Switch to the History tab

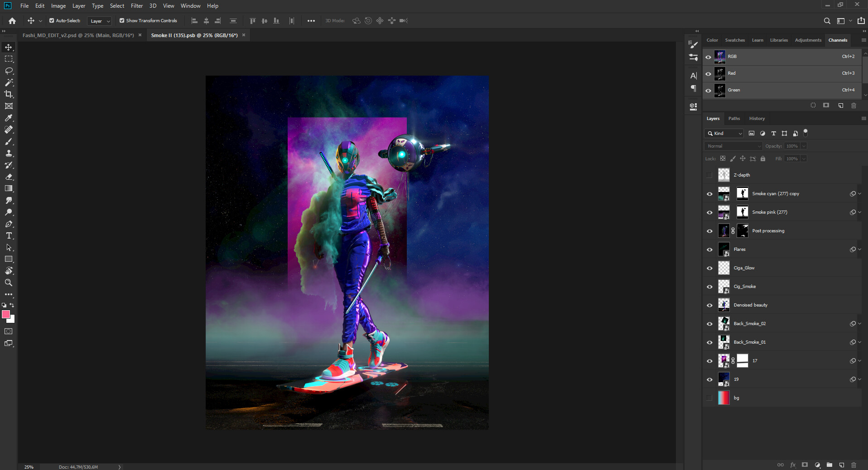[757, 118]
